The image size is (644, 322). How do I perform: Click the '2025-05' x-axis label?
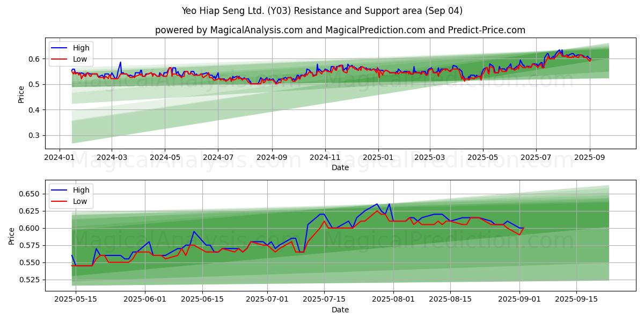pos(483,158)
